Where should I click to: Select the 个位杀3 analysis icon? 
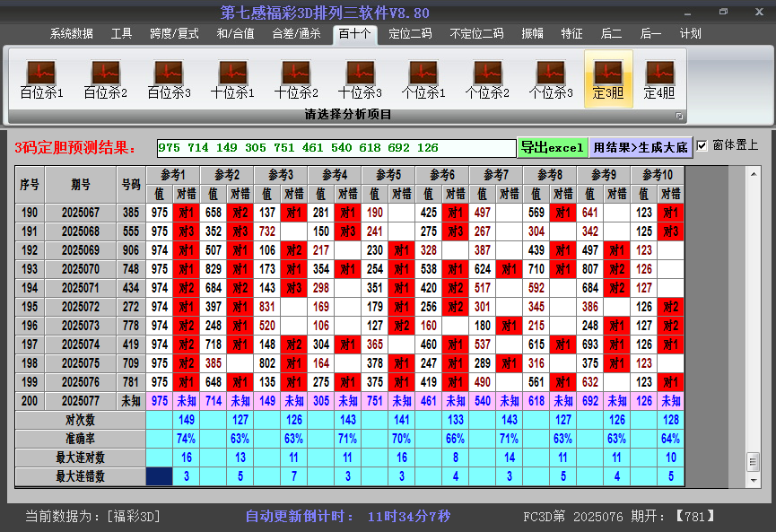pyautogui.click(x=551, y=79)
